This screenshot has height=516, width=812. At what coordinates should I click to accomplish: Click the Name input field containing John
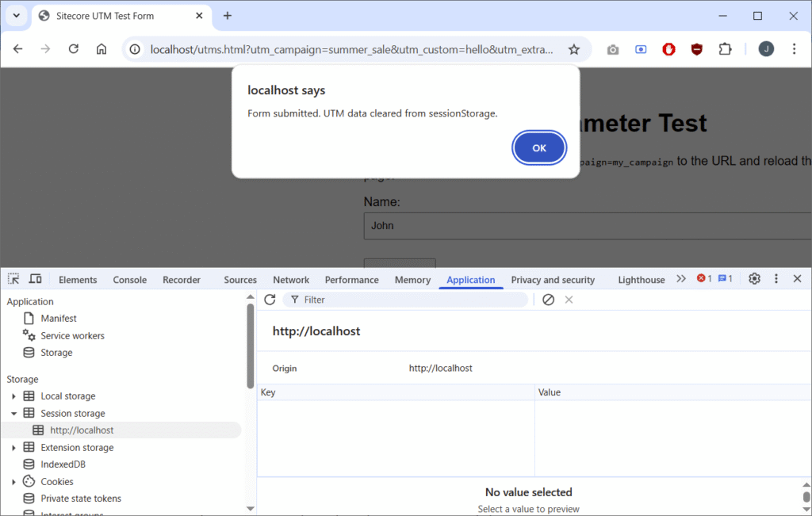tap(588, 226)
